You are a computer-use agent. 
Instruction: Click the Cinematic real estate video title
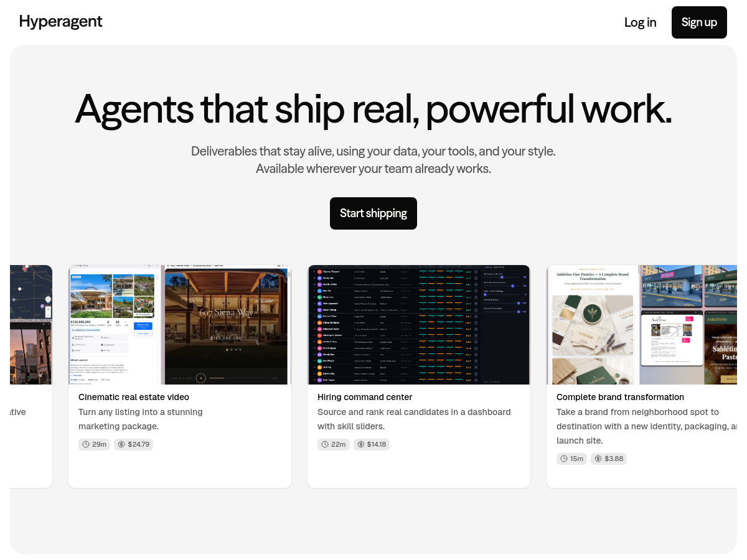pyautogui.click(x=134, y=397)
